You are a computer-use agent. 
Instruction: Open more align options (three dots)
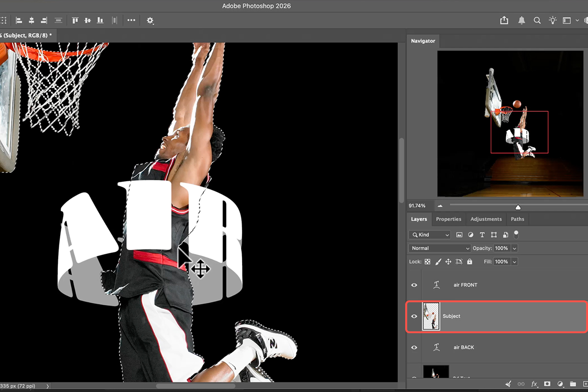pyautogui.click(x=131, y=21)
